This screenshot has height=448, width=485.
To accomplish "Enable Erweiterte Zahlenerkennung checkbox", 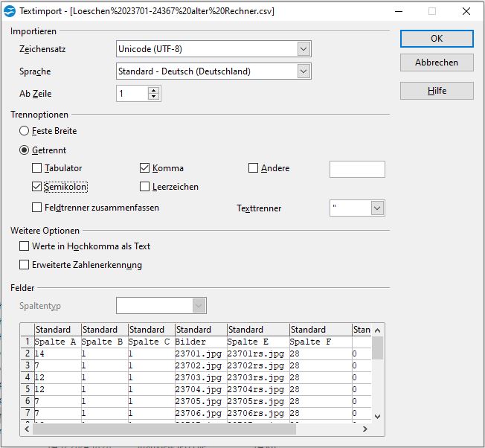I will [x=24, y=265].
